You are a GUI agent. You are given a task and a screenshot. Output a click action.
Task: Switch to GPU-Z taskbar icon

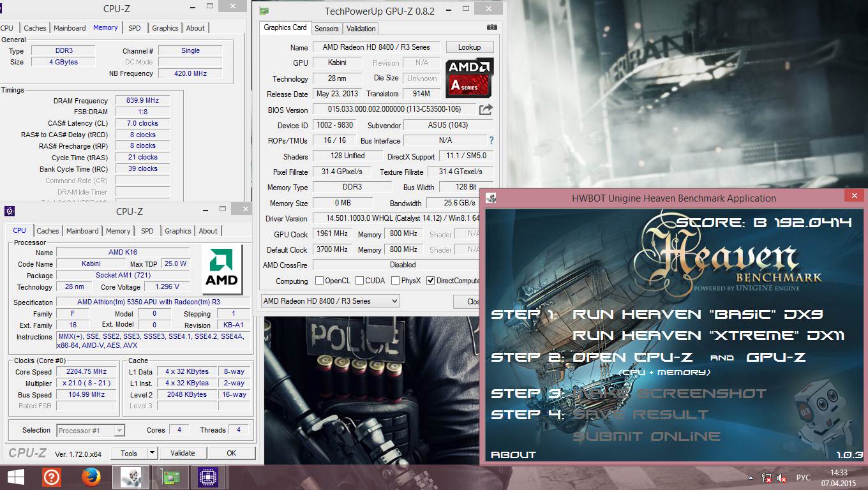[x=169, y=477]
